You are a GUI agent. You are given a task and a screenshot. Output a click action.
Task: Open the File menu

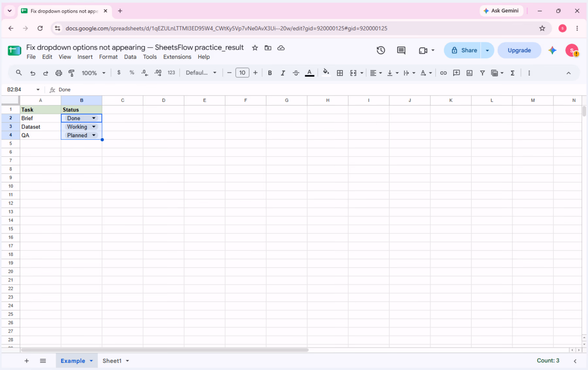click(31, 57)
